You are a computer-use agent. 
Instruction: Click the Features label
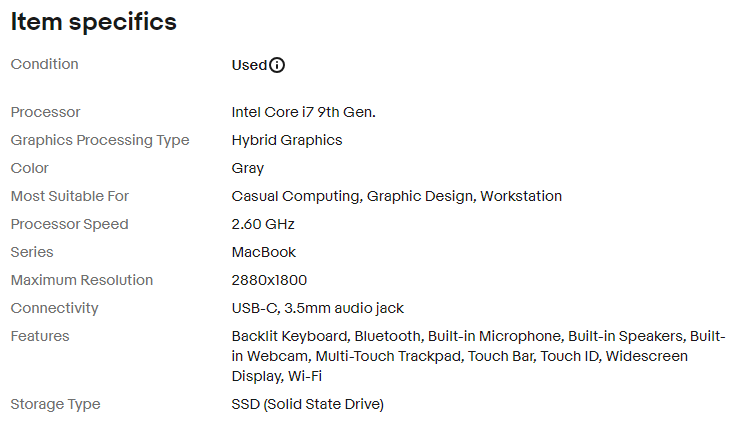pyautogui.click(x=40, y=336)
